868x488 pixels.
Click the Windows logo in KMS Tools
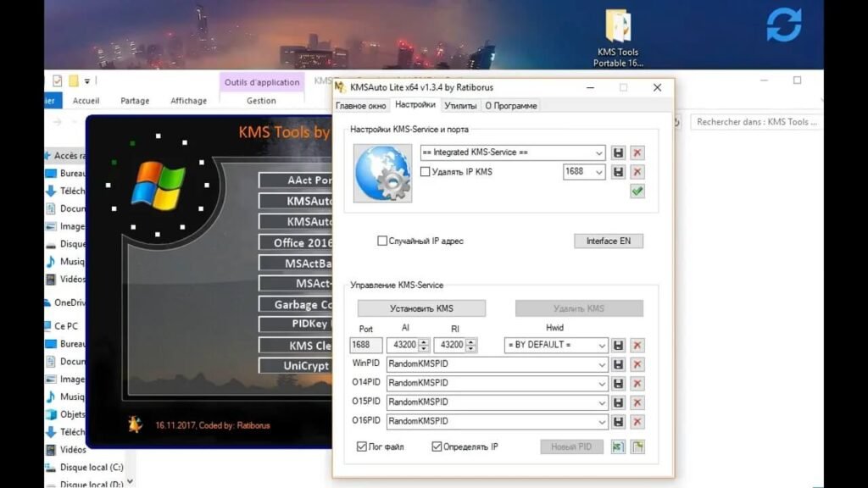[159, 186]
